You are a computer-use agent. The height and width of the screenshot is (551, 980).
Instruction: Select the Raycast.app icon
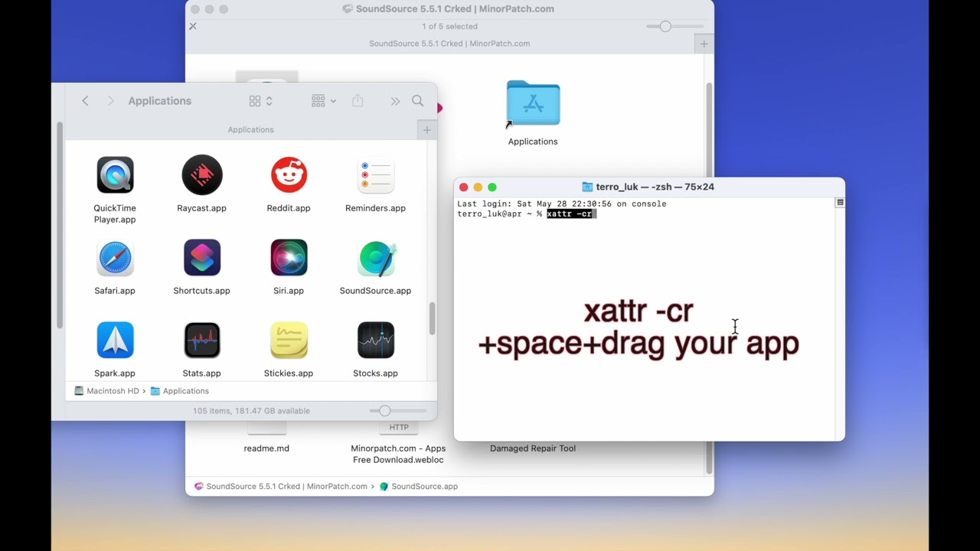point(201,175)
